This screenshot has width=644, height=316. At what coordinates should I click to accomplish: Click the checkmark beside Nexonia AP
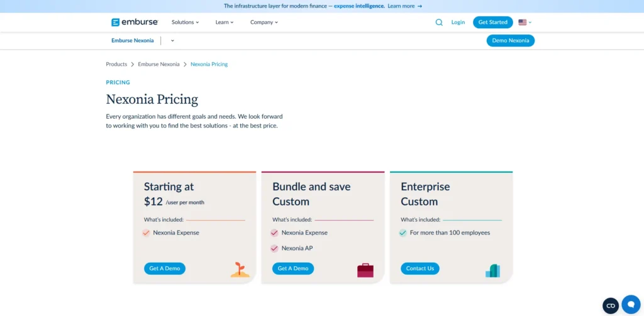[274, 248]
